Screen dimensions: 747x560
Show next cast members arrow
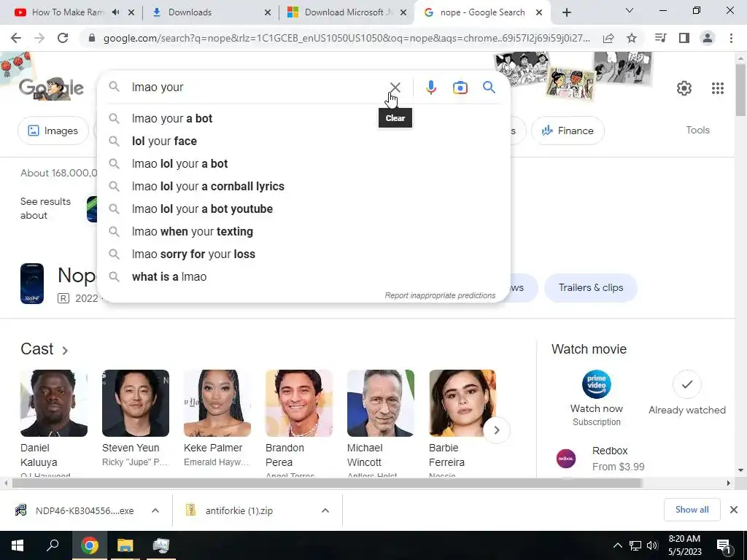coord(496,430)
